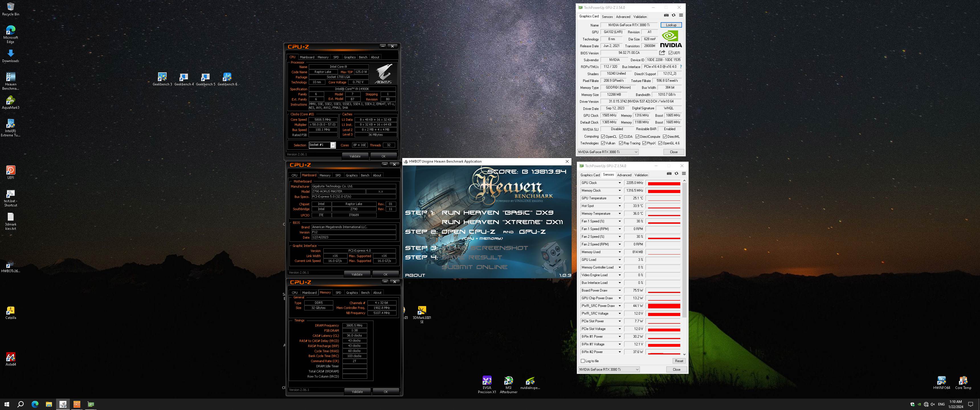980x410 pixels.
Task: Enable the Log to file checkbox
Action: (583, 361)
